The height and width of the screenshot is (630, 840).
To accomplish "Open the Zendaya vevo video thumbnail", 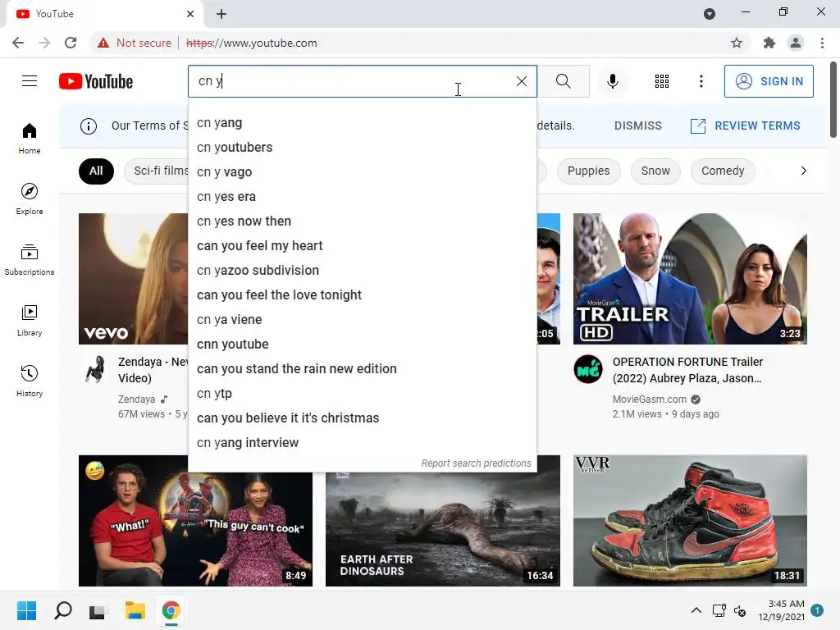I will [134, 279].
